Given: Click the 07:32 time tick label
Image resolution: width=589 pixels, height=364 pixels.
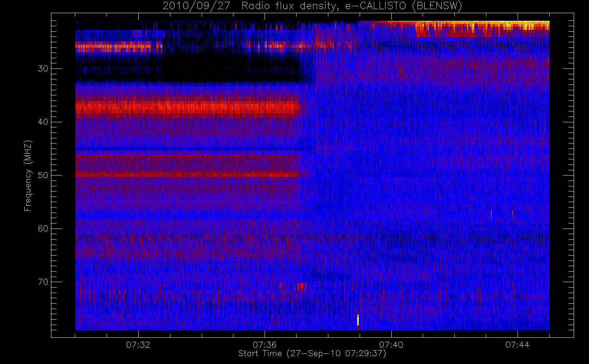Looking at the screenshot, I should [138, 345].
